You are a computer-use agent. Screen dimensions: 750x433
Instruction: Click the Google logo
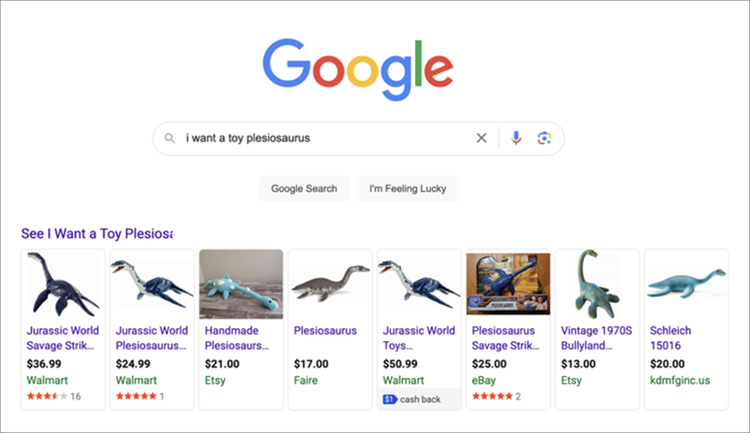[359, 65]
